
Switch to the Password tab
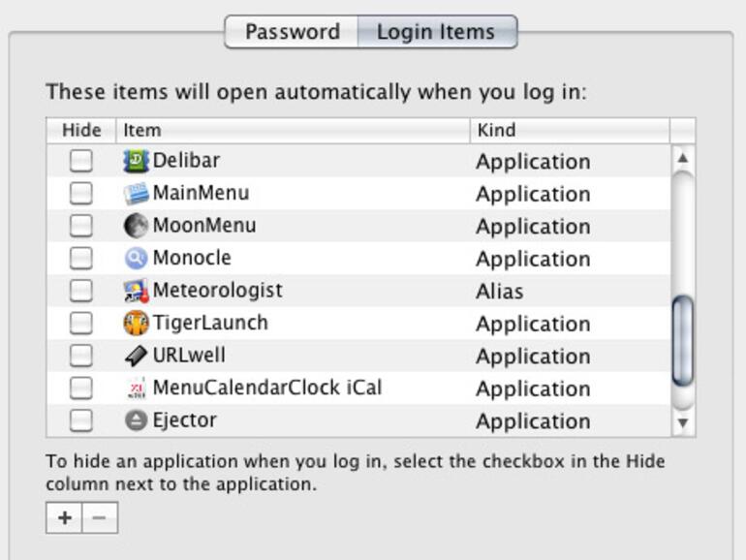point(292,32)
